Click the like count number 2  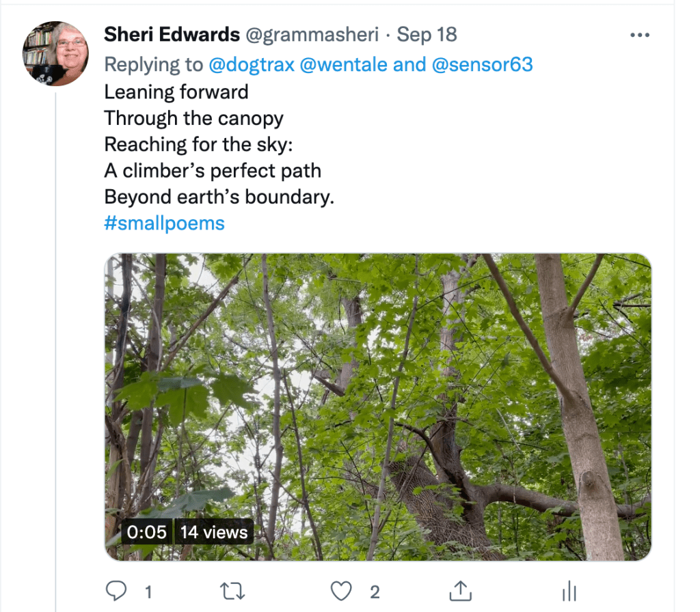coord(374,591)
